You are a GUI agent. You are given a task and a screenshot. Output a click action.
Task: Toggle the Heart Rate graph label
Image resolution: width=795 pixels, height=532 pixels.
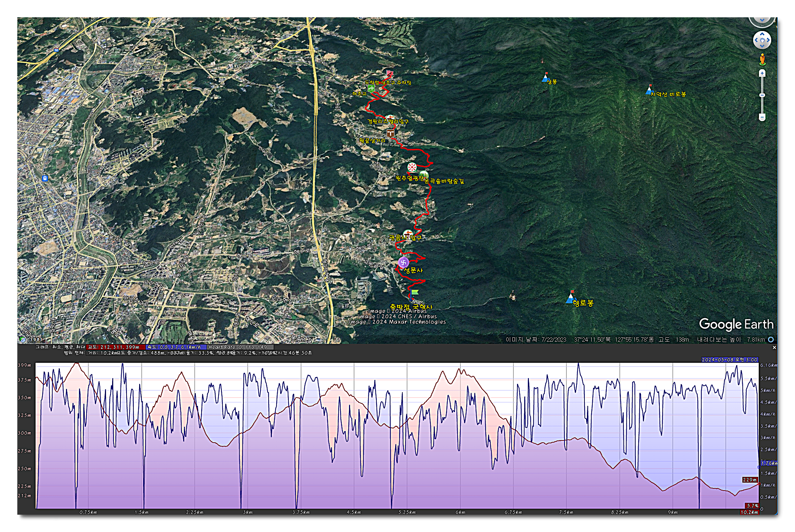[240, 347]
